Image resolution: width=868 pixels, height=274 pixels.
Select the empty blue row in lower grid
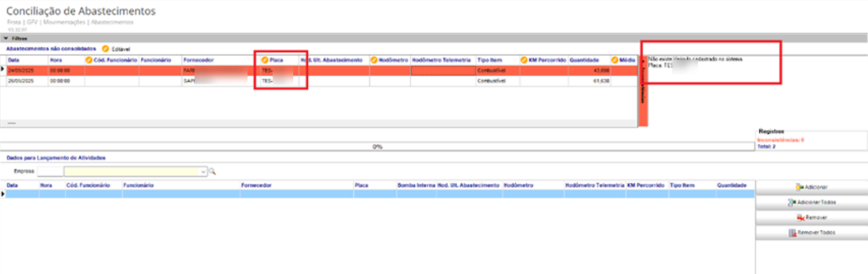(x=380, y=194)
